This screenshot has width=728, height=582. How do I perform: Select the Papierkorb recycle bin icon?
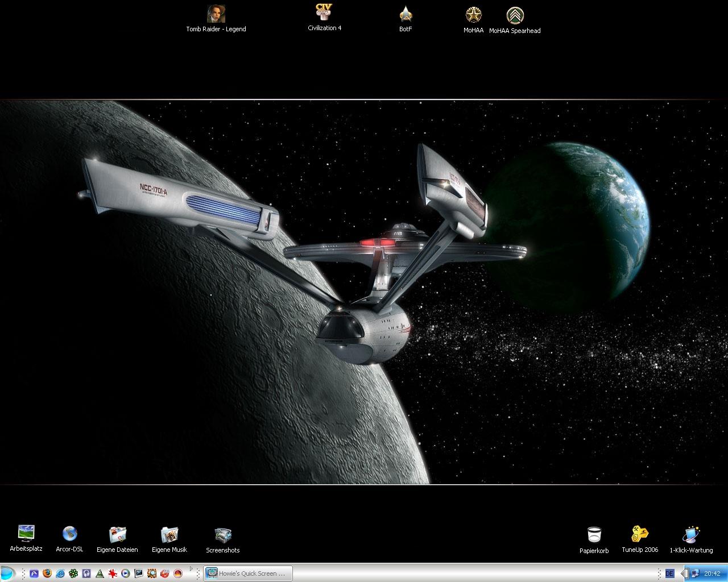pyautogui.click(x=594, y=540)
